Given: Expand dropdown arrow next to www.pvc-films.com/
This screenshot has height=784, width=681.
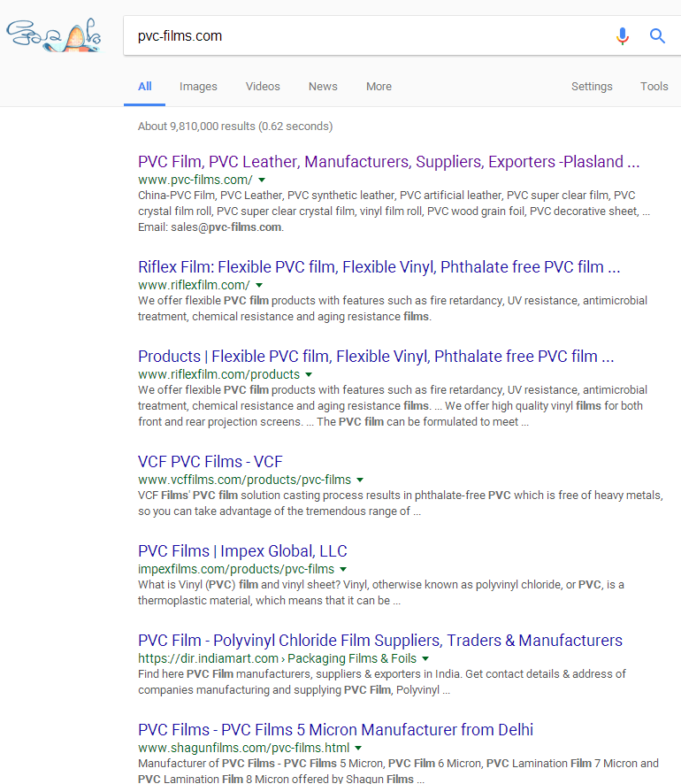Looking at the screenshot, I should coord(262,180).
